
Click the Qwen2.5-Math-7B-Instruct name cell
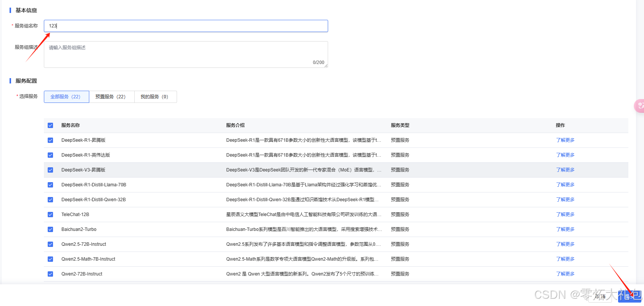tap(89, 259)
